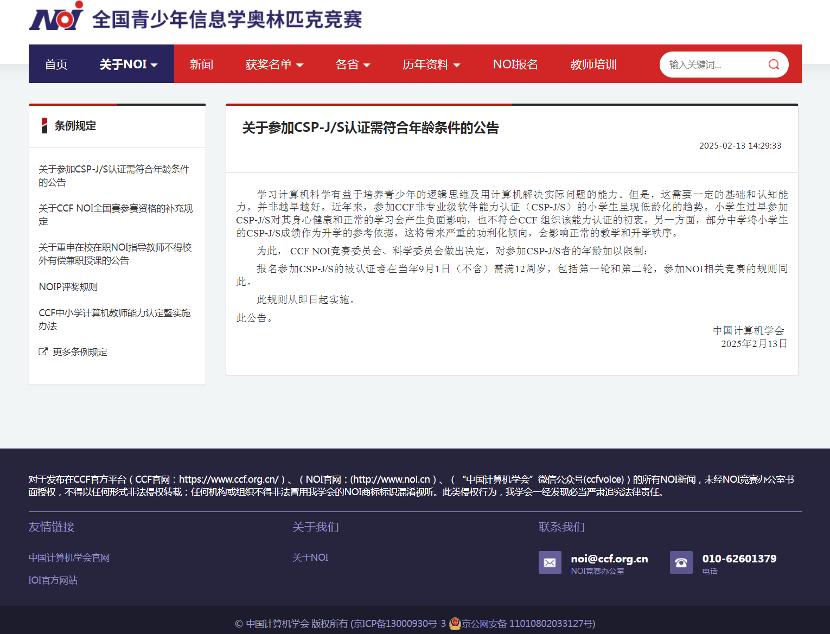Click the site title 全国青少年信息学奥林匹克竞赛
The height and width of the screenshot is (634, 830).
pos(227,20)
